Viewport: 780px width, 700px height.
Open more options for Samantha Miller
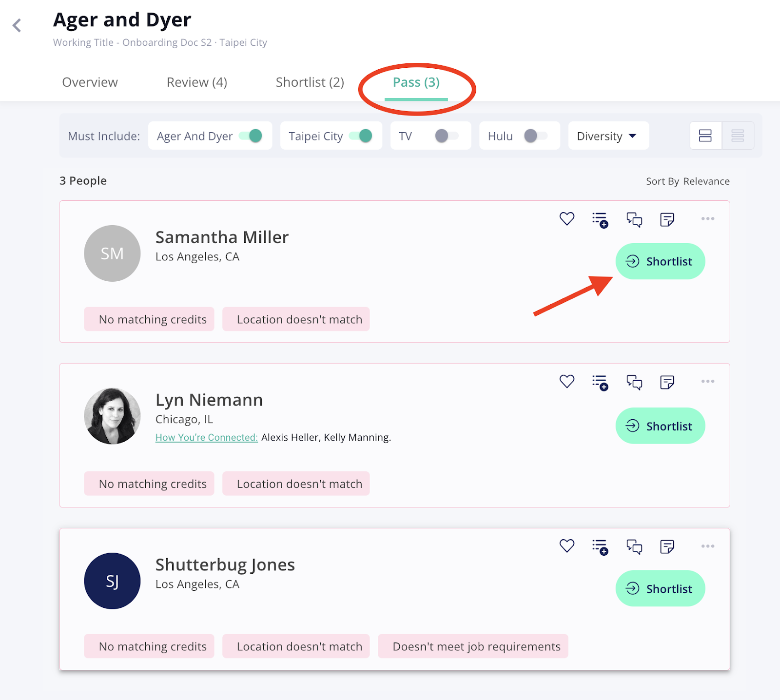[708, 219]
